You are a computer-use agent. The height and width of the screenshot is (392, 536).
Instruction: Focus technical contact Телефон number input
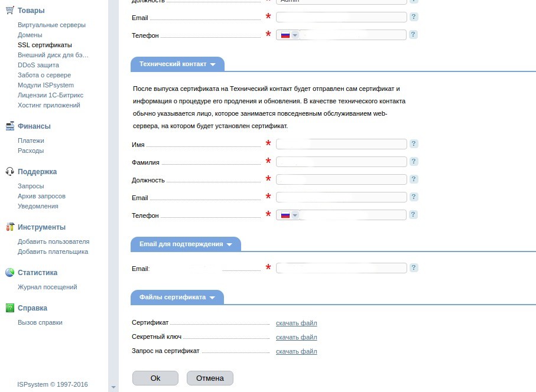(353, 215)
